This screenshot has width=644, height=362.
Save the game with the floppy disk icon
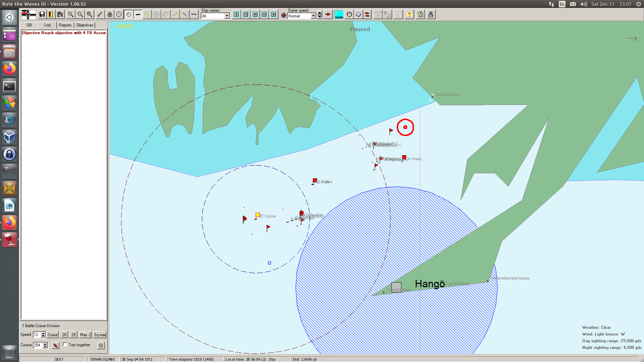click(x=42, y=14)
